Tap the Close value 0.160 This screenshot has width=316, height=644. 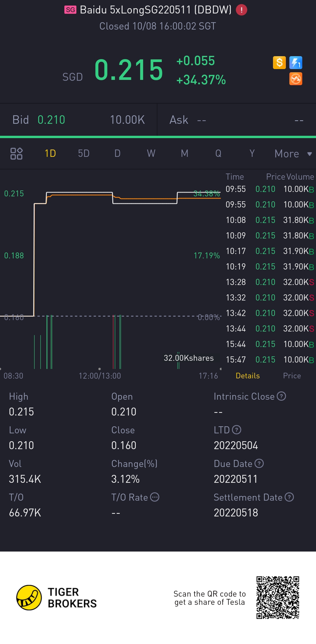pos(124,445)
